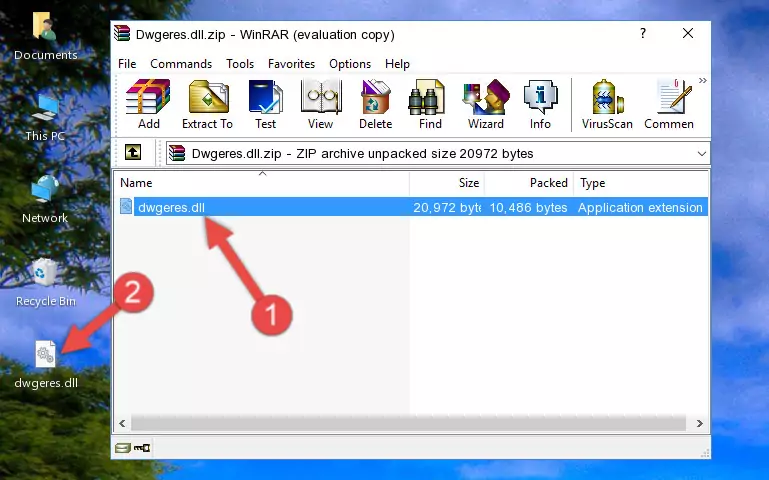Click the Extract To toolbar icon

tap(207, 104)
